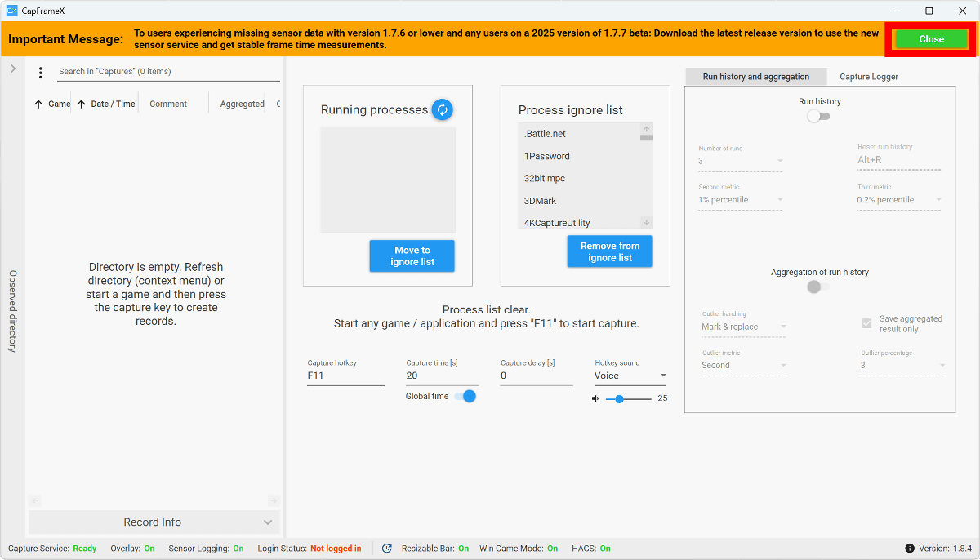Open the Second metric dropdown

click(740, 200)
